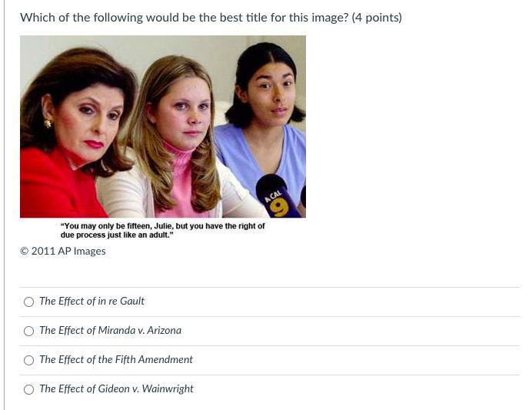Select the radio button for in re Gault
Screen dimensions: 532x410
point(29,302)
